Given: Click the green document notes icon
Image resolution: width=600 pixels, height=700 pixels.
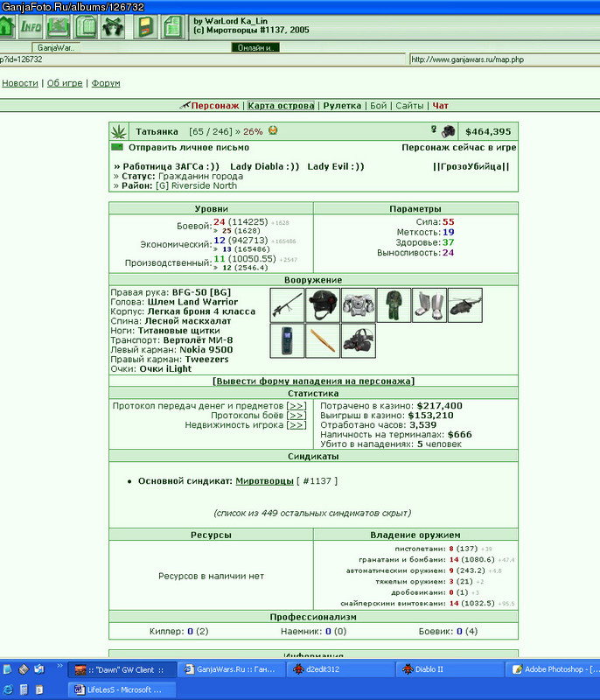Looking at the screenshot, I should click(x=172, y=27).
